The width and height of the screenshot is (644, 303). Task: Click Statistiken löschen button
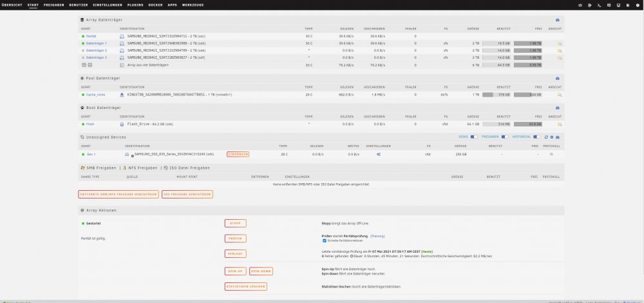pos(245,286)
